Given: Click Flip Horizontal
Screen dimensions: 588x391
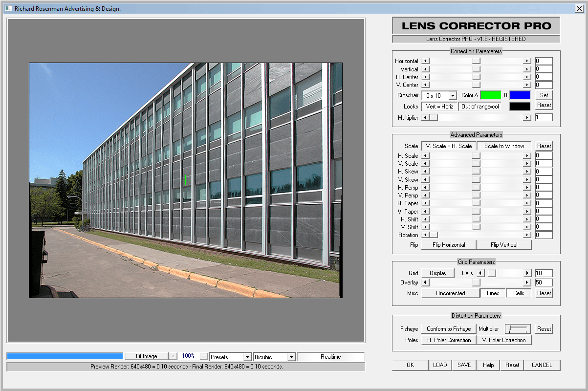Looking at the screenshot, I should tap(448, 244).
